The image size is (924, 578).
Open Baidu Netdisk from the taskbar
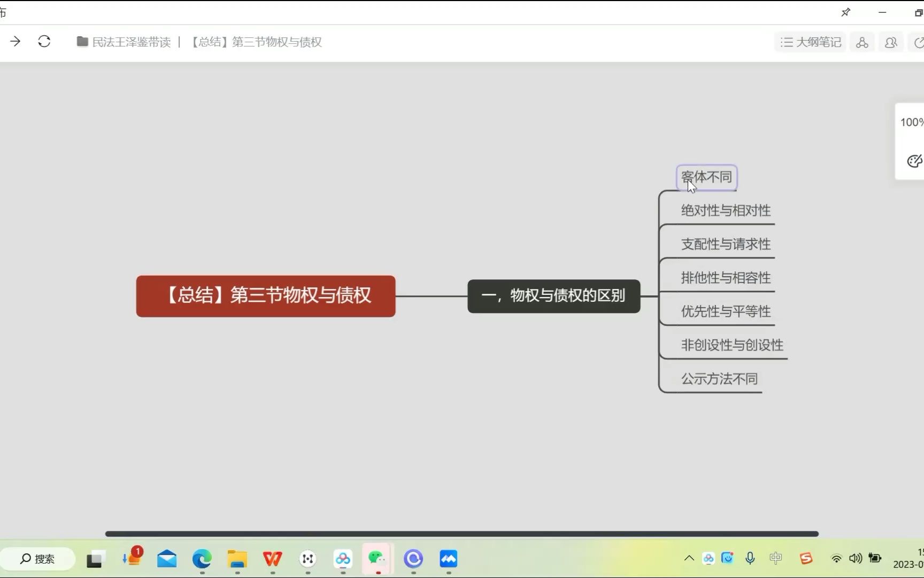(x=343, y=559)
